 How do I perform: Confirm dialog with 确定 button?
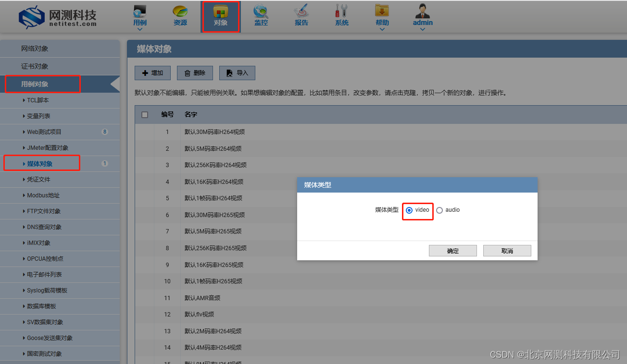pyautogui.click(x=453, y=251)
